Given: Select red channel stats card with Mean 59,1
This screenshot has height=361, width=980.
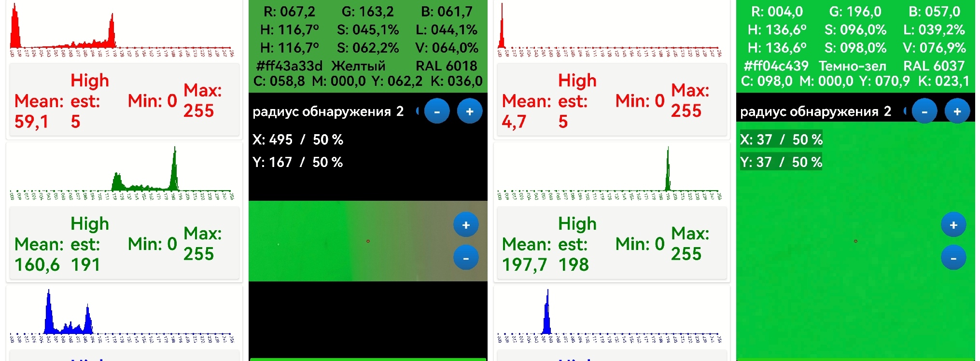Looking at the screenshot, I should pos(124,100).
